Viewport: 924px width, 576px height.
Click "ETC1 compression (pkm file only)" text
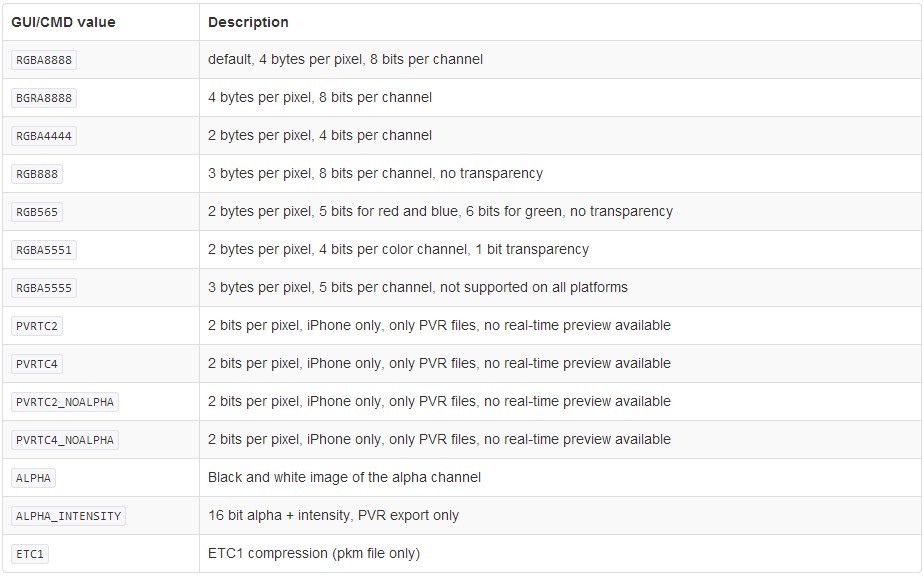tap(314, 554)
